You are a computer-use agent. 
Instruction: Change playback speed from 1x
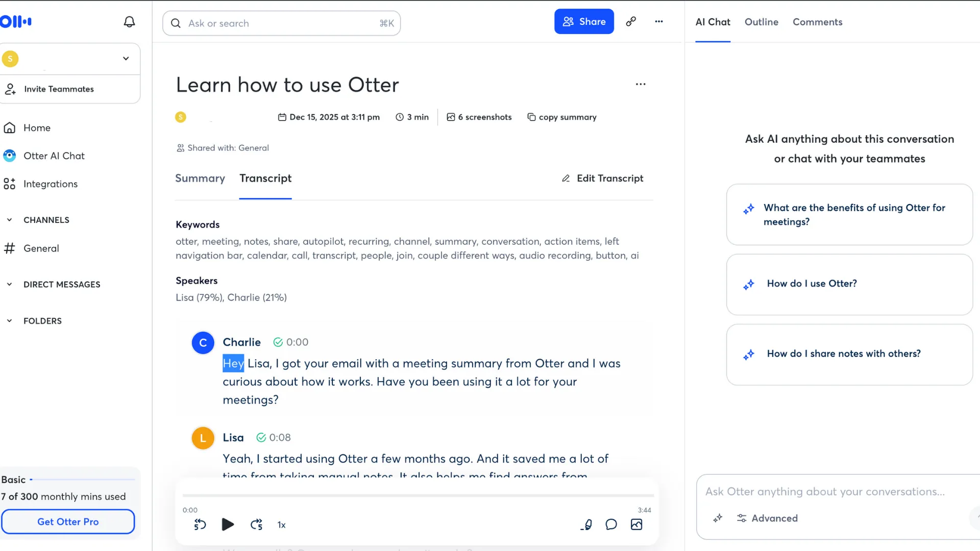point(281,524)
